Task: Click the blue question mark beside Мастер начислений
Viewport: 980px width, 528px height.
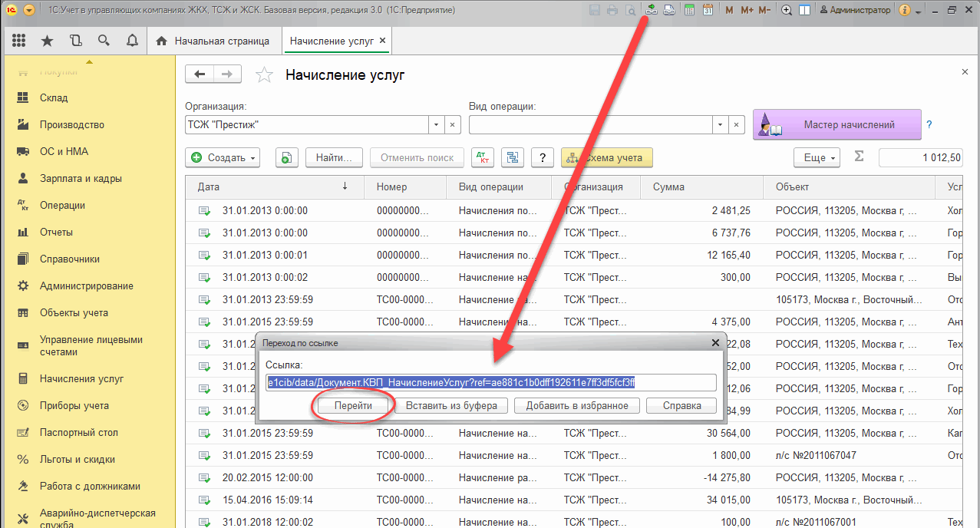Action: coord(929,124)
